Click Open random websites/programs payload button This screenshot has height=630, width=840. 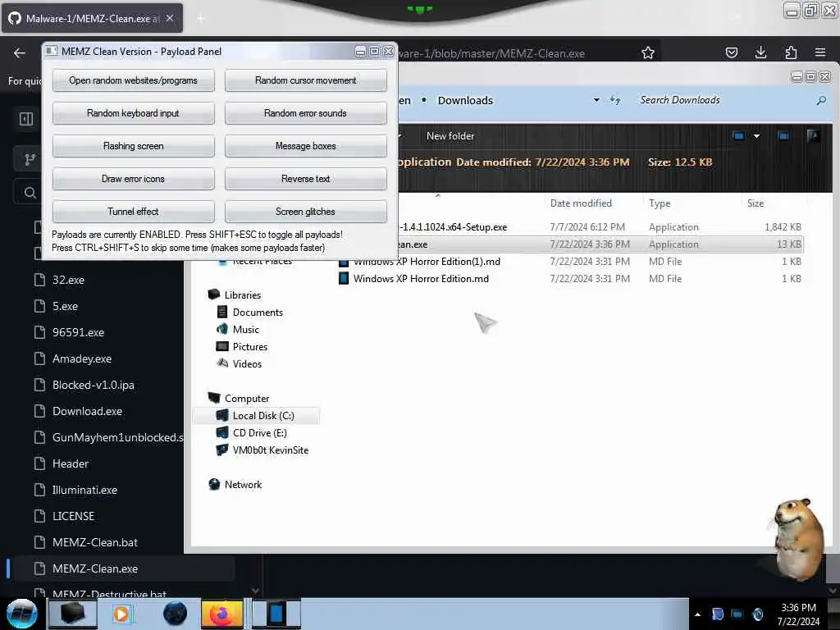(134, 80)
